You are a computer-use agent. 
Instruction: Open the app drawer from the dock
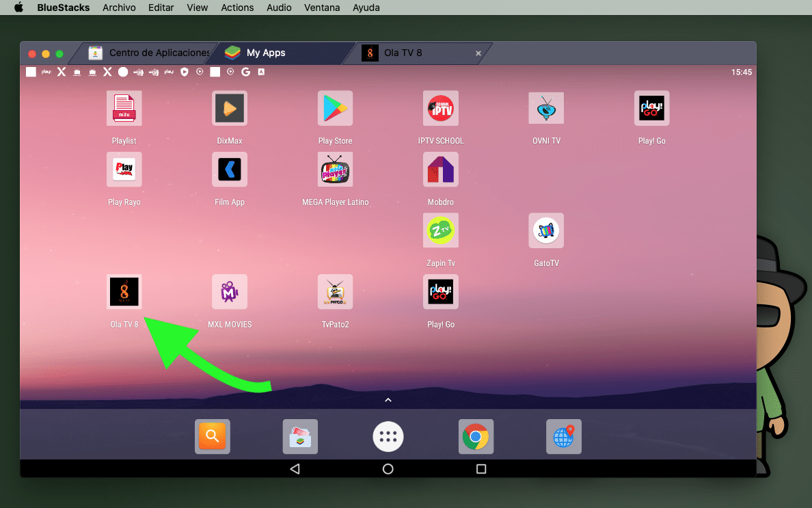coord(388,436)
